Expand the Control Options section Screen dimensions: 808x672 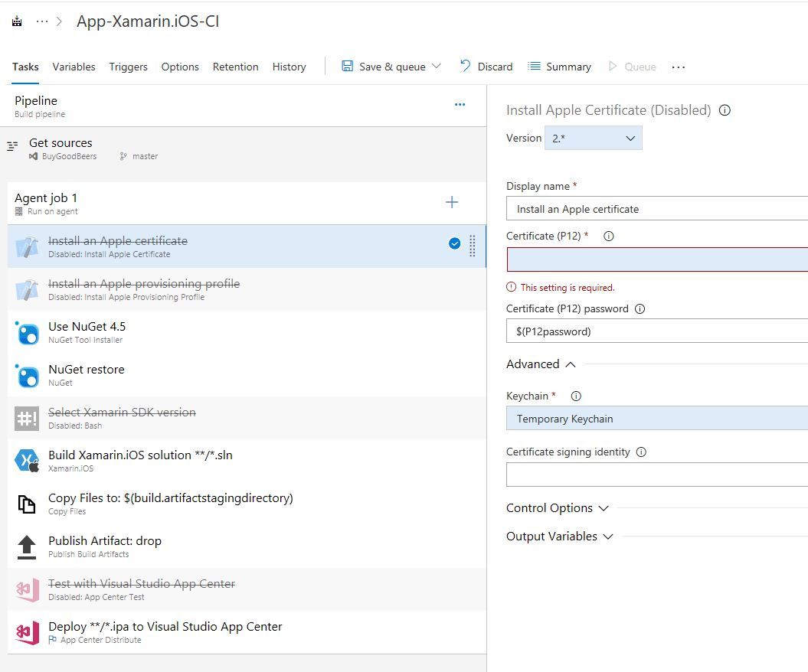[557, 508]
